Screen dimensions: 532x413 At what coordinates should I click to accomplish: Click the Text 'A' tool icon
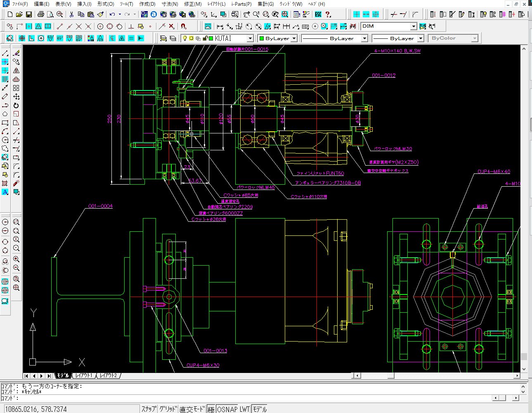click(x=5, y=192)
